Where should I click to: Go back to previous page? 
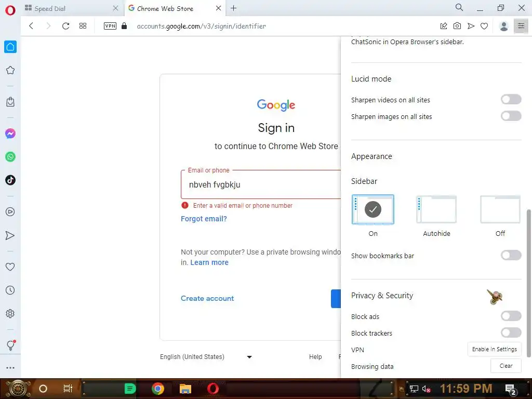tap(31, 26)
